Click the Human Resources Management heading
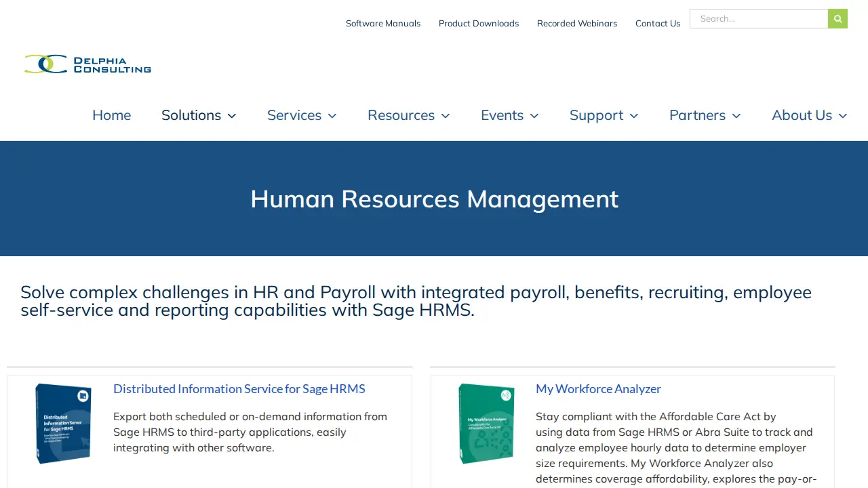 click(434, 199)
